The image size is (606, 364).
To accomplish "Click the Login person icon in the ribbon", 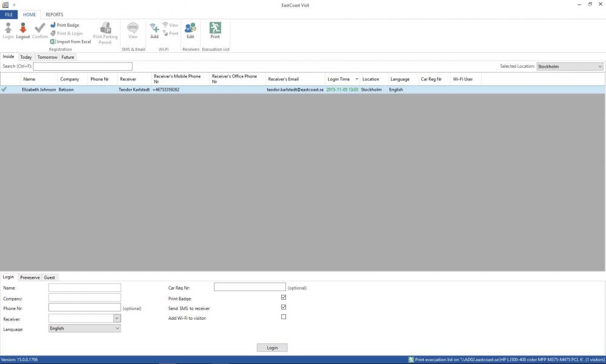I will coord(8,28).
